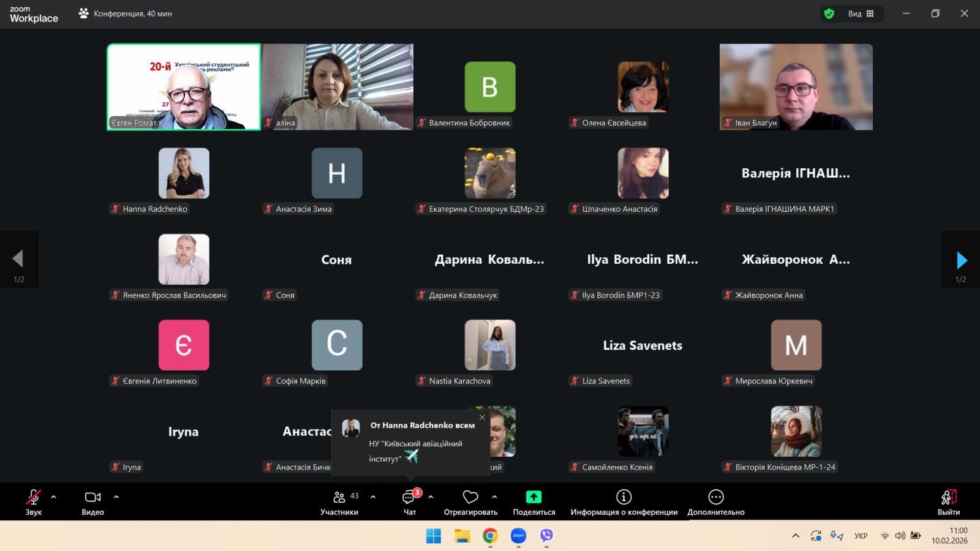Viewport: 980px width, 551px height.
Task: Select Іван Благун's video tile
Action: pyautogui.click(x=796, y=86)
